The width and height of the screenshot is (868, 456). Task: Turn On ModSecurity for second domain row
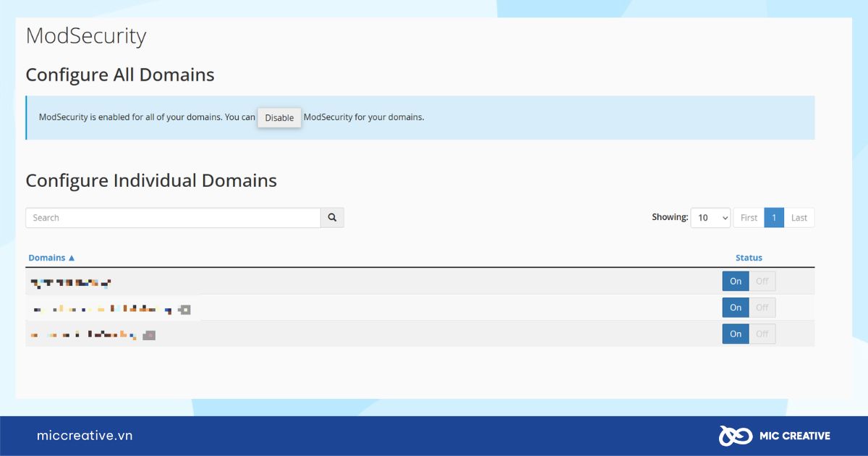tap(736, 308)
